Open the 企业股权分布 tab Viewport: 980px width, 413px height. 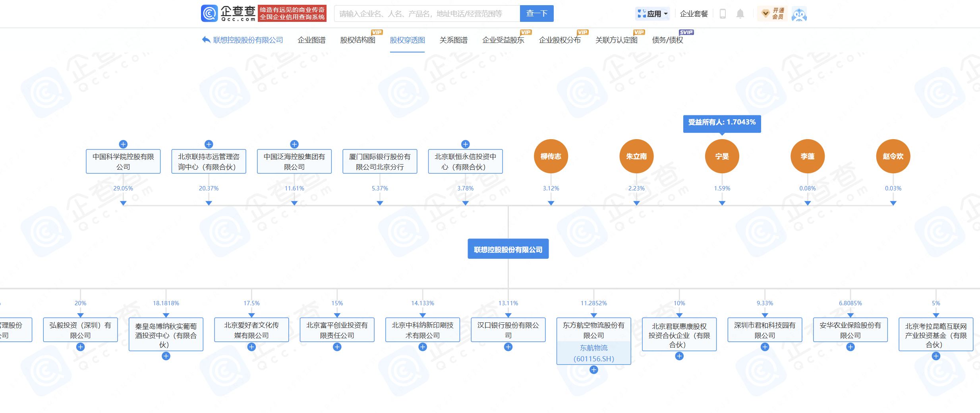point(560,40)
